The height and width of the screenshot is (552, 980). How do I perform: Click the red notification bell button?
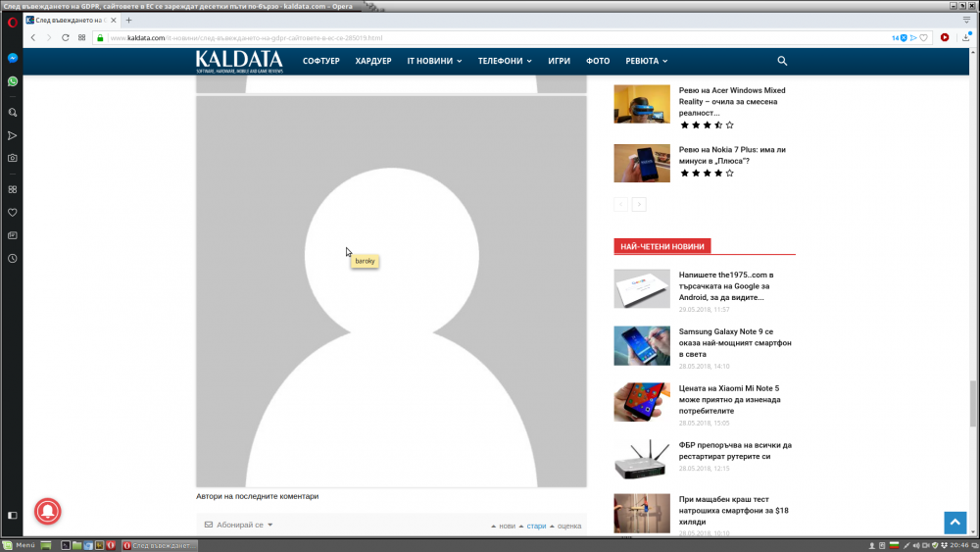point(47,511)
